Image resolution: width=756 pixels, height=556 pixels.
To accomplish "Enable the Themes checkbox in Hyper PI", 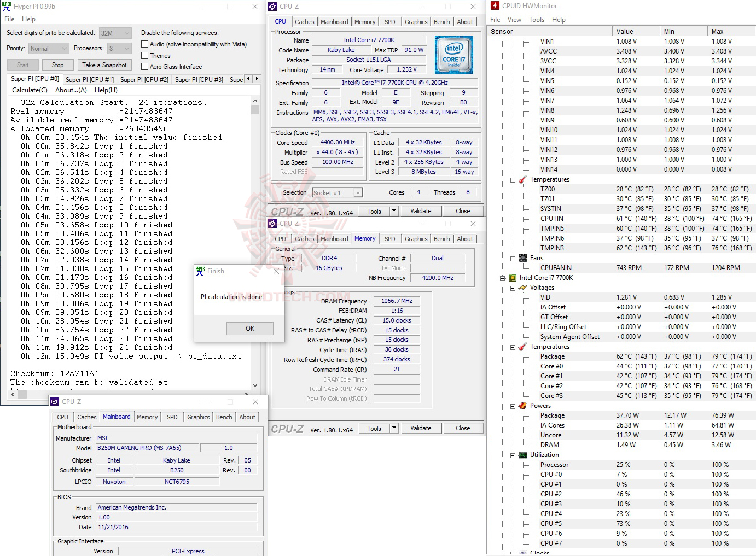I will click(x=144, y=55).
